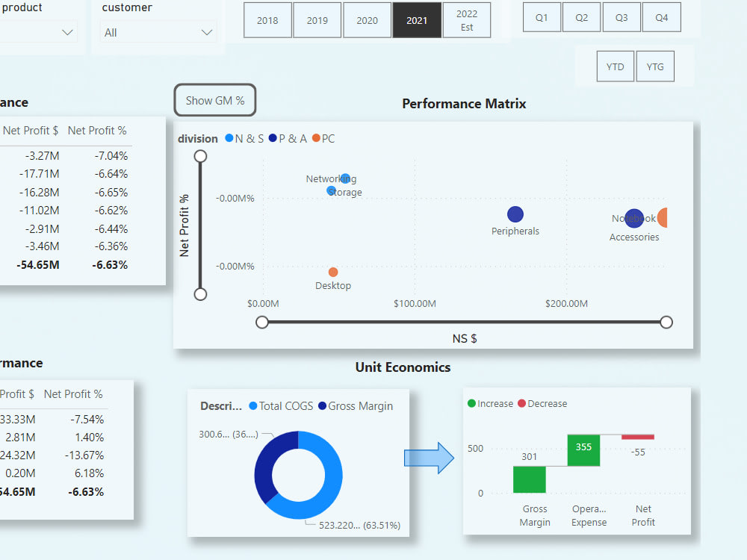This screenshot has width=747, height=560.
Task: Click the Show GM % button
Action: (x=214, y=99)
